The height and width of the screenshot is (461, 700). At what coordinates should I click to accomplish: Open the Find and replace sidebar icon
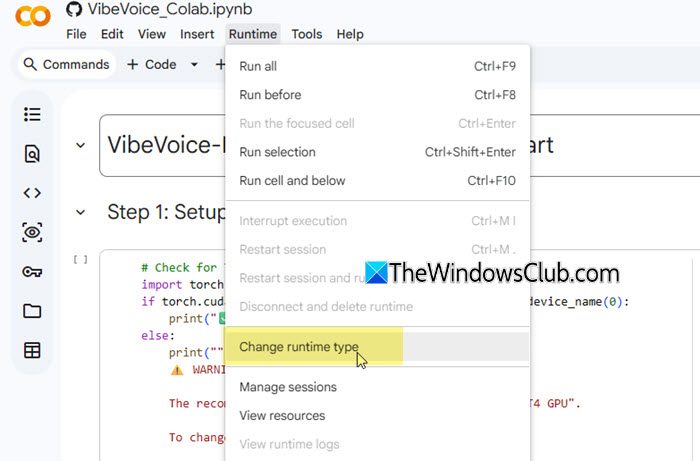32,154
